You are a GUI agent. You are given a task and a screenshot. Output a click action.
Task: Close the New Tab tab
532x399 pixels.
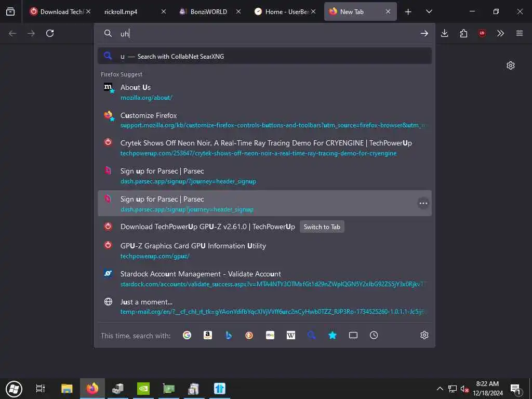388,11
